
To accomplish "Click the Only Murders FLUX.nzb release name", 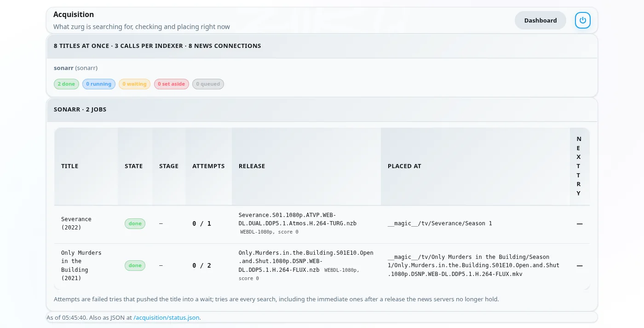I will [x=306, y=261].
